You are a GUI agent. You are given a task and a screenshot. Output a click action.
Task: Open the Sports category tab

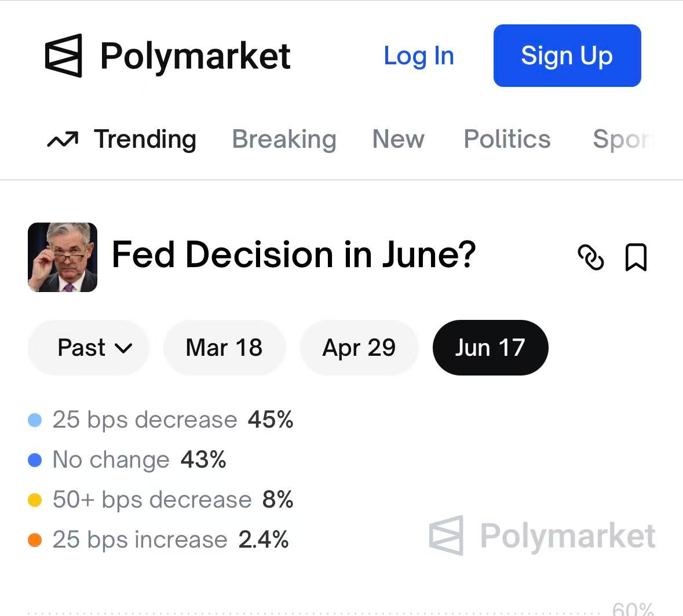click(623, 140)
